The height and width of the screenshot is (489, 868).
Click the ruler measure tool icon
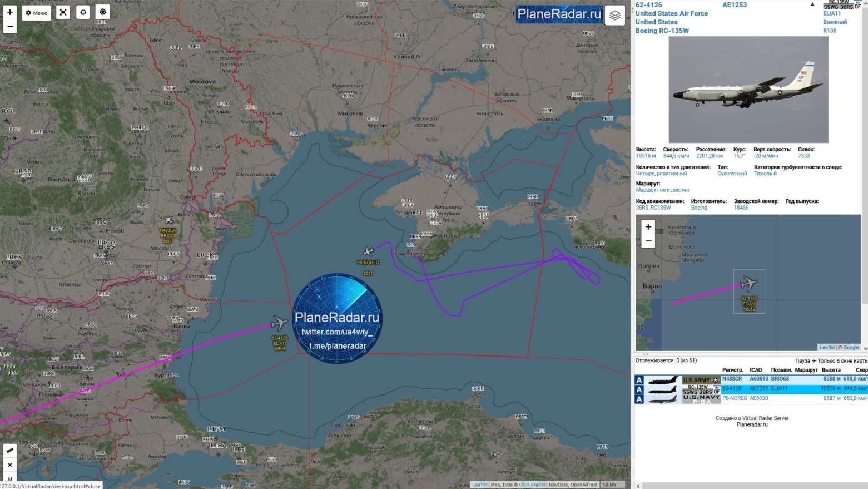click(10, 450)
